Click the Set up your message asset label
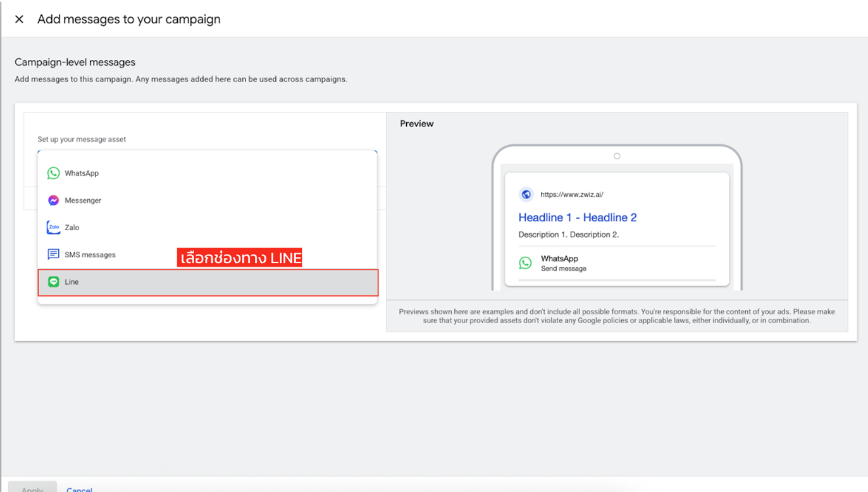Screen dimensions: 868x492 click(x=82, y=139)
